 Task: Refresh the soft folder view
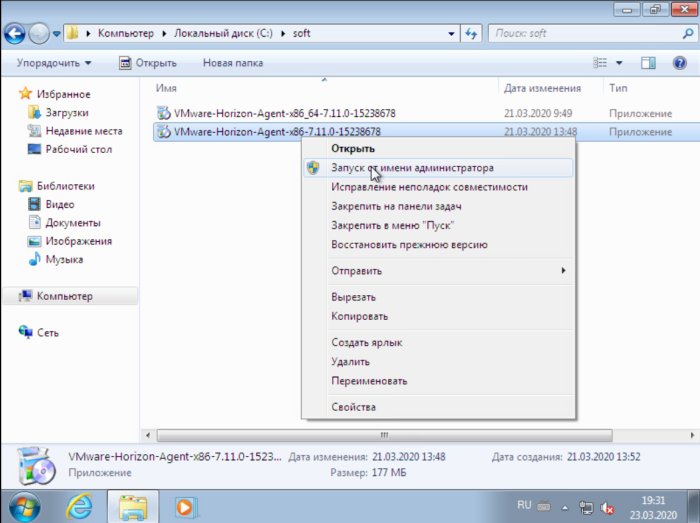coord(471,34)
